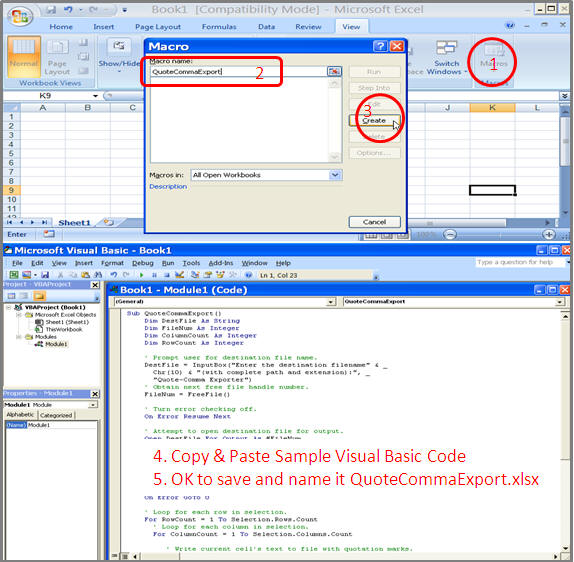
Task: Click the Save icon in VBA toolbar
Action: (45, 275)
